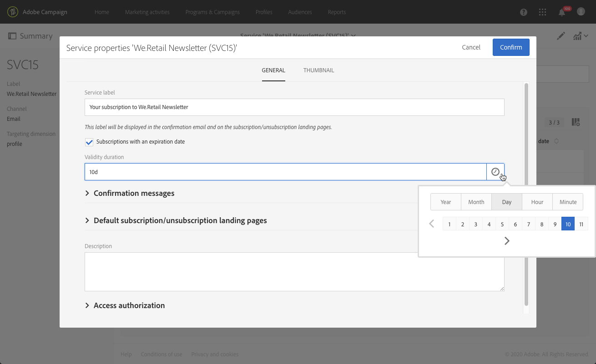Click the Validity duration input field

[286, 172]
